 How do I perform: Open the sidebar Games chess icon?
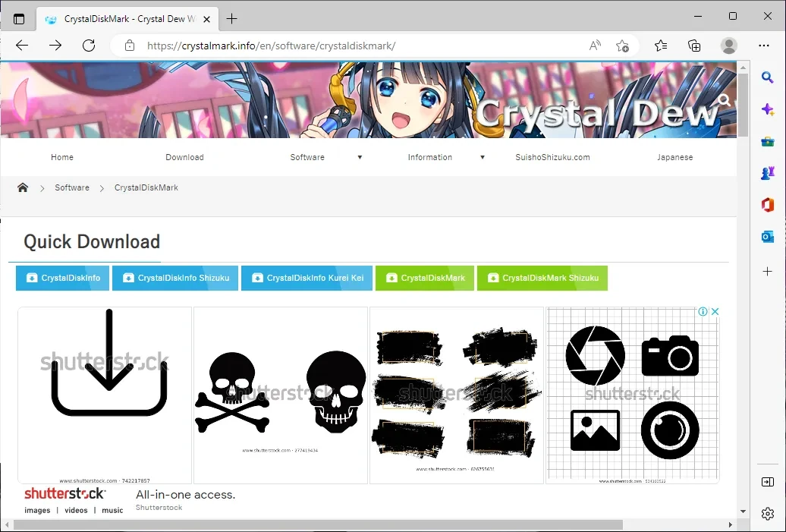(768, 173)
